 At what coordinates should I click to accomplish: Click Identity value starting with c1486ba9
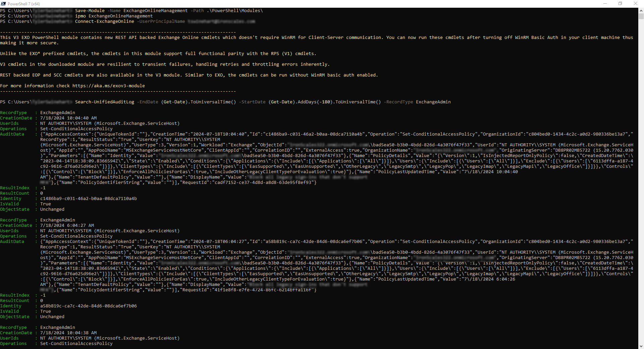point(88,199)
